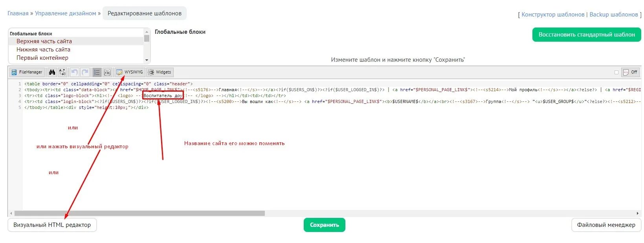Screen dimensions: 644x243
Task: Toggle the line numbering list icon
Action: click(x=97, y=72)
